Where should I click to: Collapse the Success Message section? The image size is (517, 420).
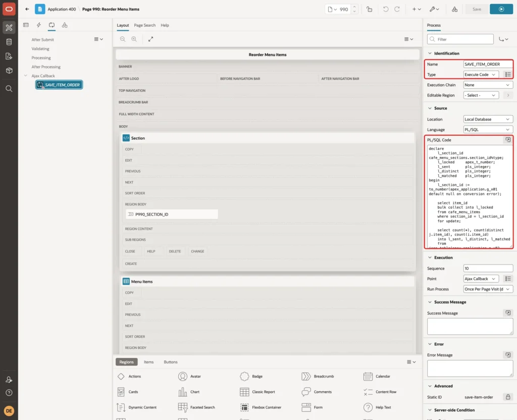(430, 302)
